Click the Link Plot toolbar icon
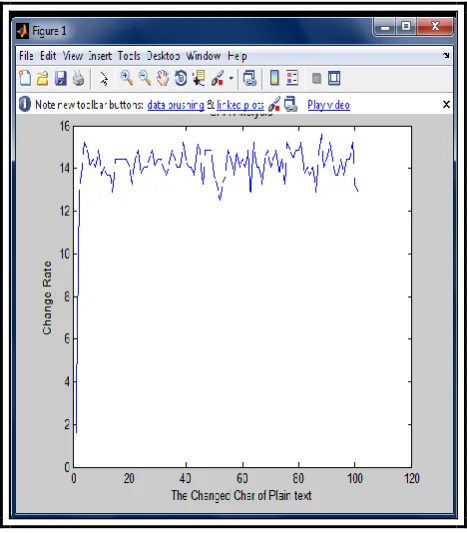This screenshot has height=533, width=467. click(x=250, y=78)
